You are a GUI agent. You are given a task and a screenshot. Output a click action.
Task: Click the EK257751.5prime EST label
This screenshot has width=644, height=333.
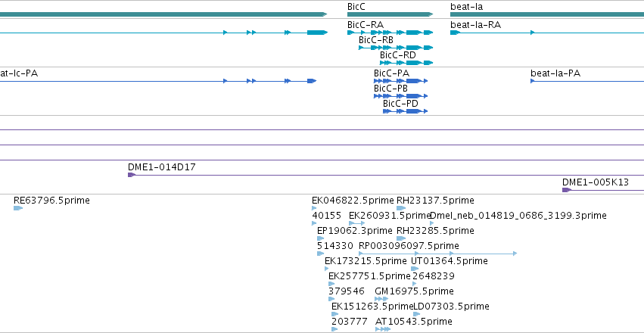[369, 276]
